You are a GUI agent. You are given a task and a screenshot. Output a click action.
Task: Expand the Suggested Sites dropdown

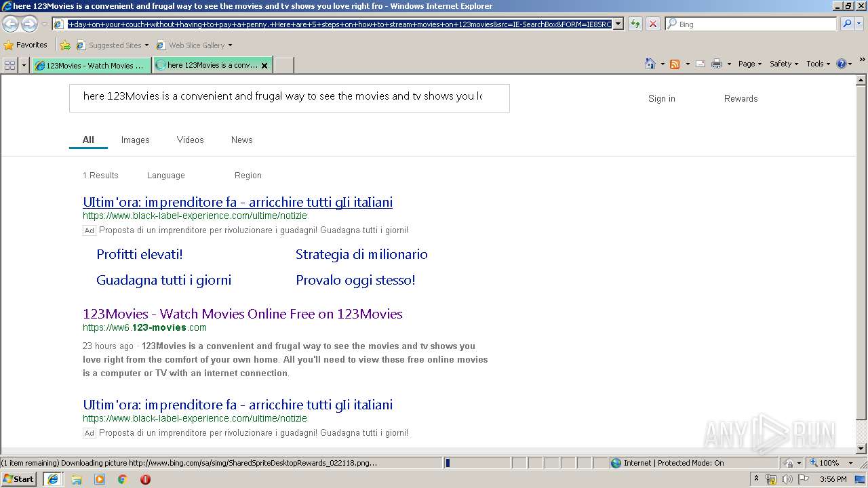click(x=146, y=45)
